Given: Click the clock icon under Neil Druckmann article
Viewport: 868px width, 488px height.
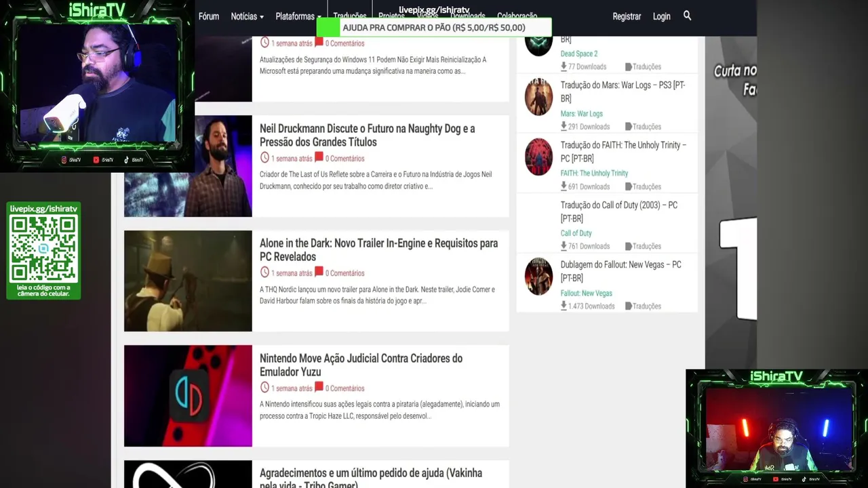Looking at the screenshot, I should pyautogui.click(x=264, y=158).
